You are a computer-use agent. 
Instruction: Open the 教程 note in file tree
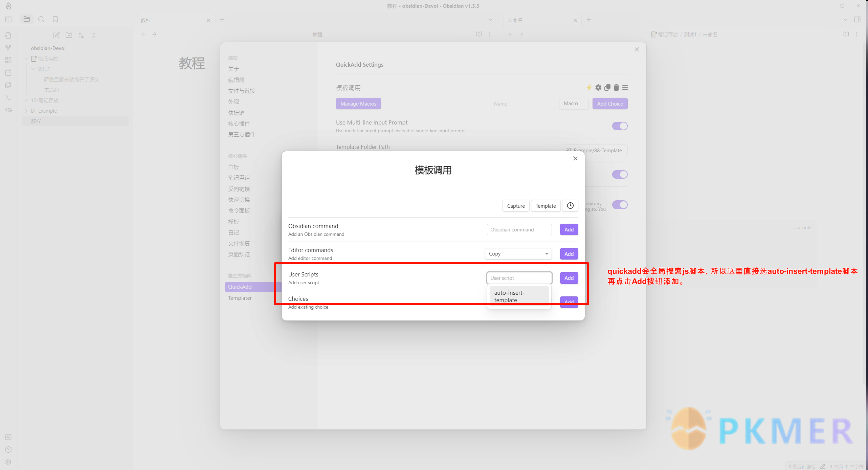pyautogui.click(x=75, y=121)
